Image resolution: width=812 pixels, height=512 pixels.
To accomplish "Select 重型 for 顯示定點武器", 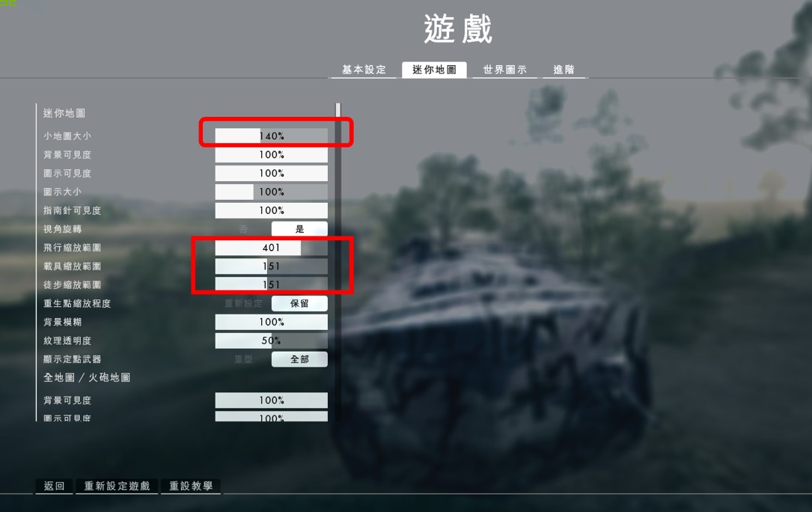I will (243, 359).
